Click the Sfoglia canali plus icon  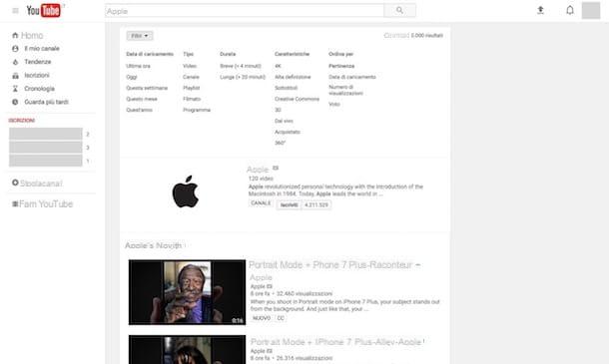coord(15,182)
